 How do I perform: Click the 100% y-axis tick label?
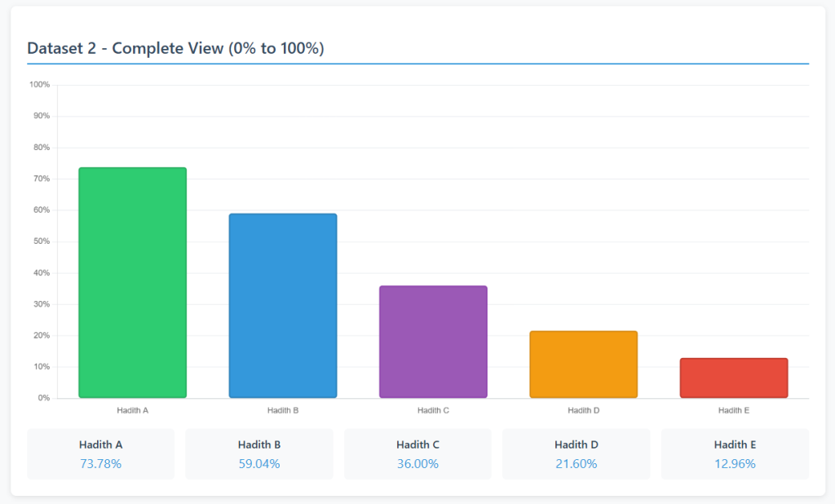pos(39,85)
